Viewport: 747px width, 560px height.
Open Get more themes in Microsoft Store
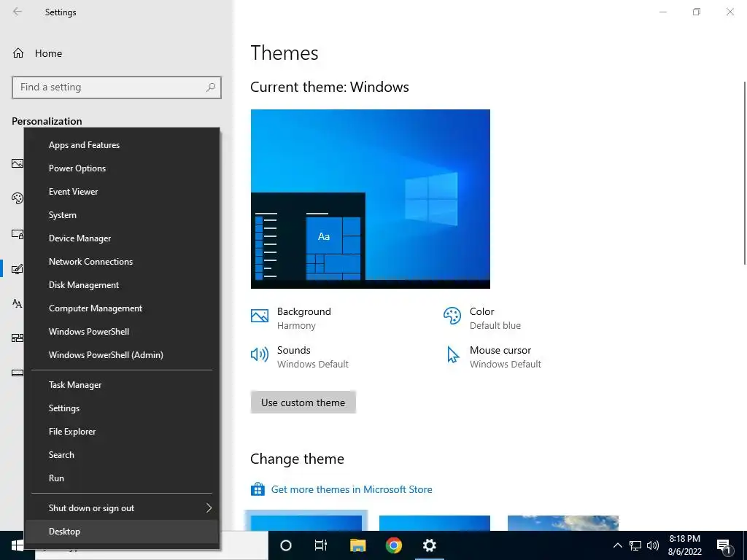tap(352, 489)
